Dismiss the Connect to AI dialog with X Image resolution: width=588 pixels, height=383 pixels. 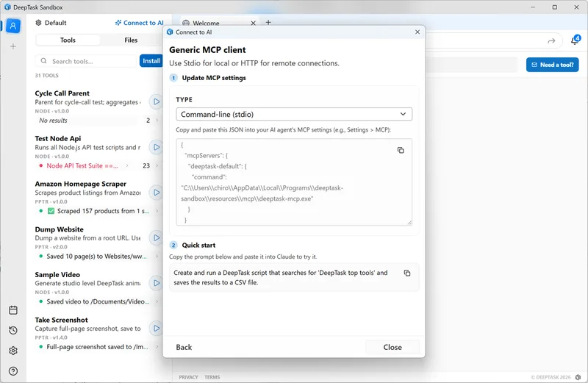417,32
